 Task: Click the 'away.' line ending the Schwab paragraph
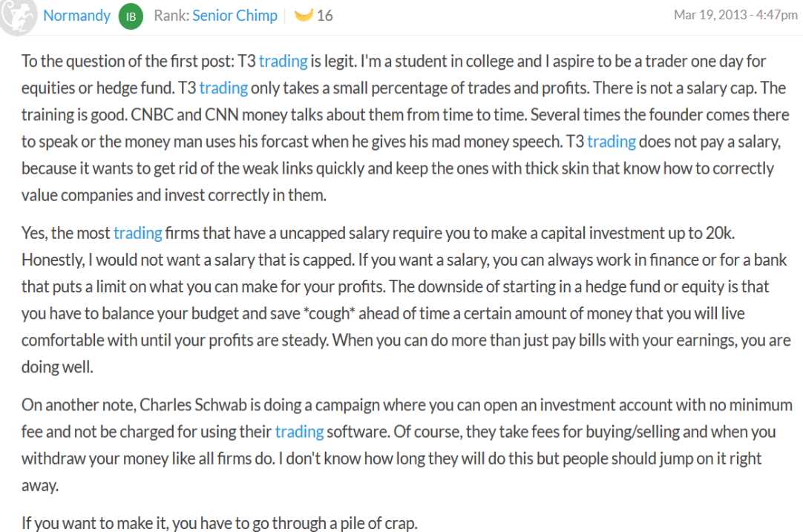[x=40, y=485]
